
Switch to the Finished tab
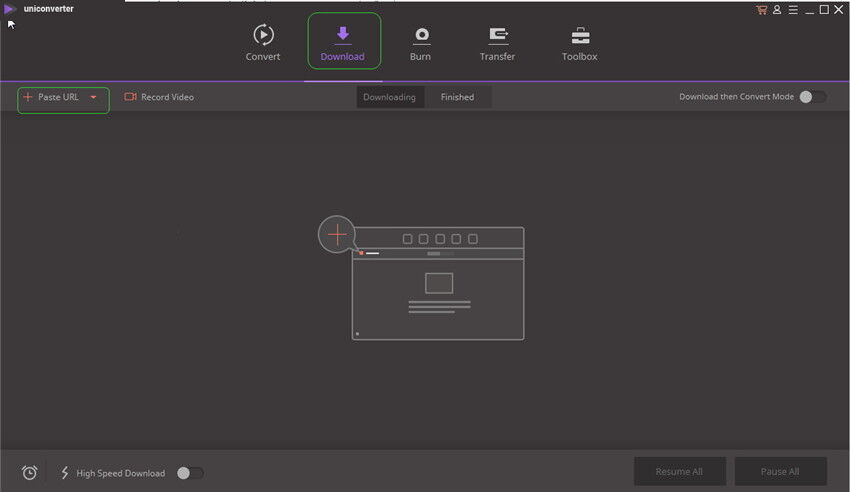click(x=457, y=97)
